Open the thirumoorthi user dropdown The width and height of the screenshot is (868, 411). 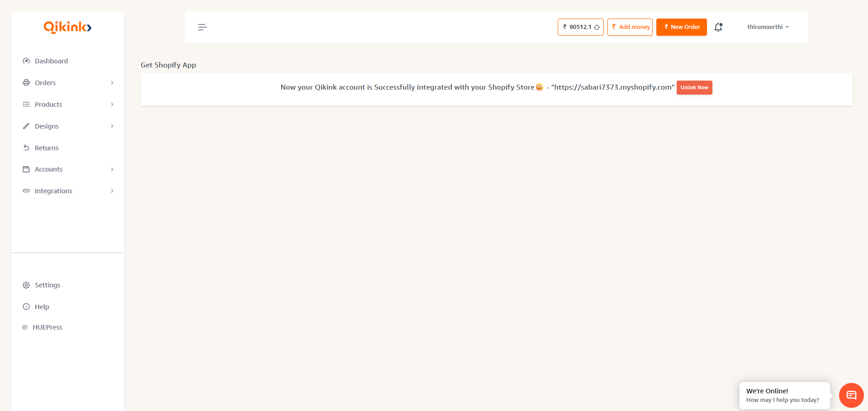pos(768,27)
